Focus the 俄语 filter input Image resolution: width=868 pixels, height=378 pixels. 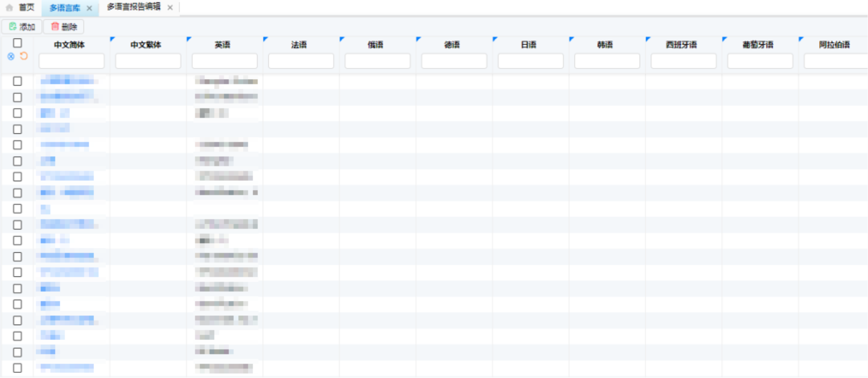(377, 61)
